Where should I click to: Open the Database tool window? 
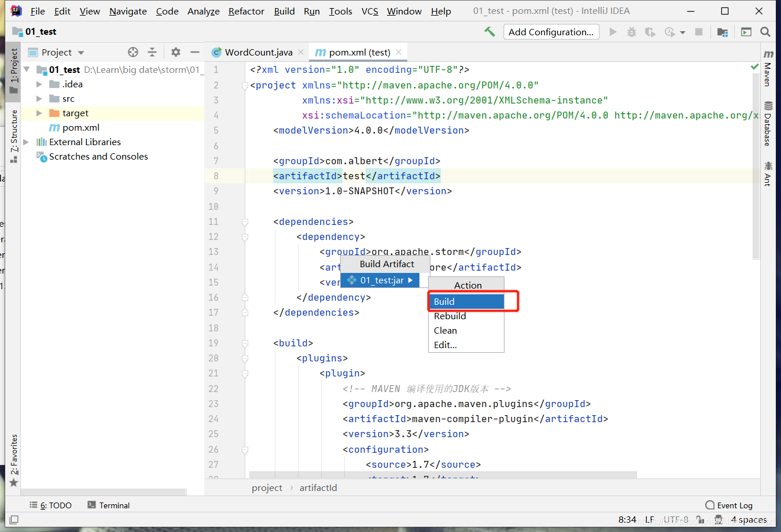tap(768, 123)
